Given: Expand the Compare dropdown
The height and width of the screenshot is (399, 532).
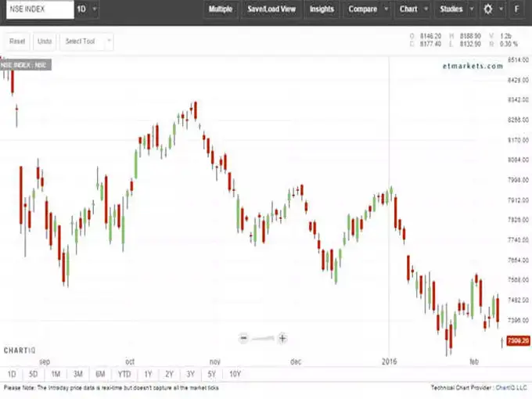Looking at the screenshot, I should (368, 9).
